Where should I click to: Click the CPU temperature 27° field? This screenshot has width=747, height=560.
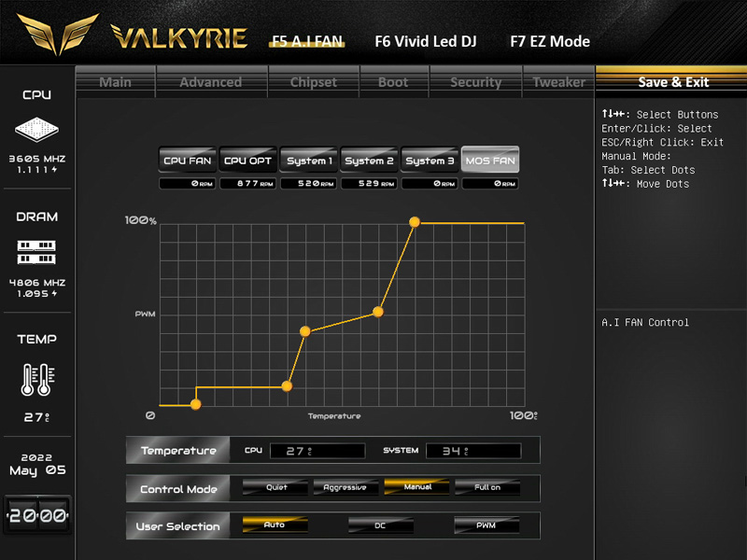point(317,451)
